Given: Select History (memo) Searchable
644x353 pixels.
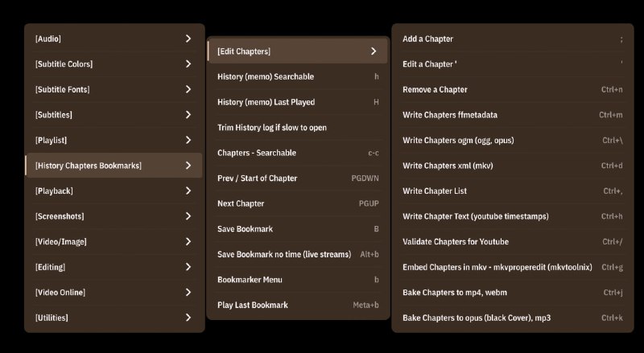Looking at the screenshot, I should tap(298, 76).
